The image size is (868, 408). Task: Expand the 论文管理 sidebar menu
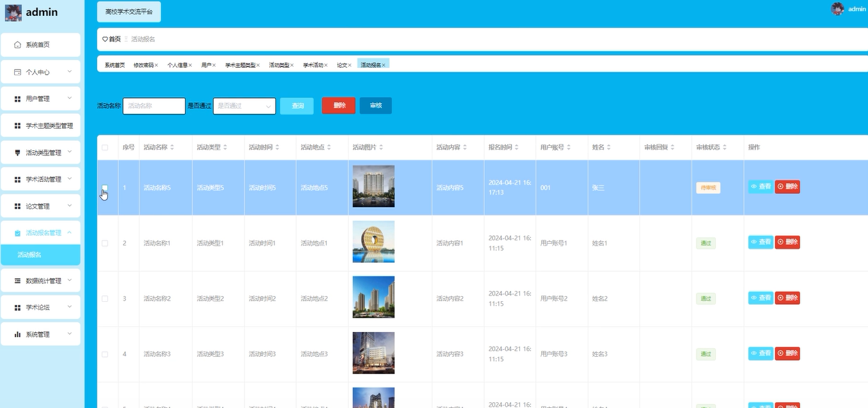pos(70,206)
